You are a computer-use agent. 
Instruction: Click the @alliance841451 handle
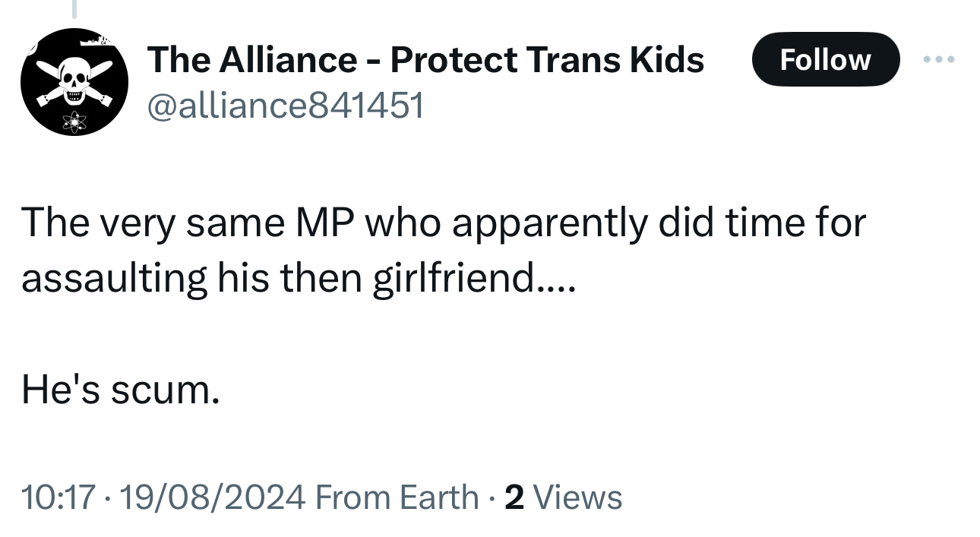[x=285, y=106]
